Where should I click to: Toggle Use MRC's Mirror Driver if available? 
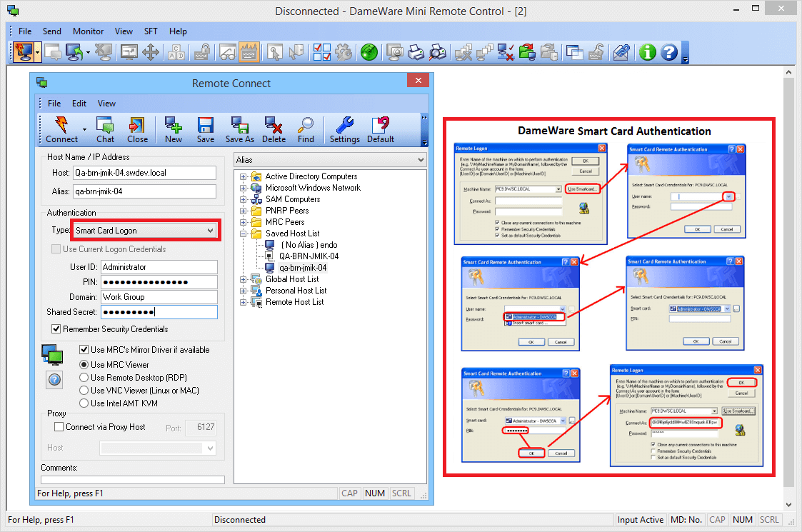point(84,349)
